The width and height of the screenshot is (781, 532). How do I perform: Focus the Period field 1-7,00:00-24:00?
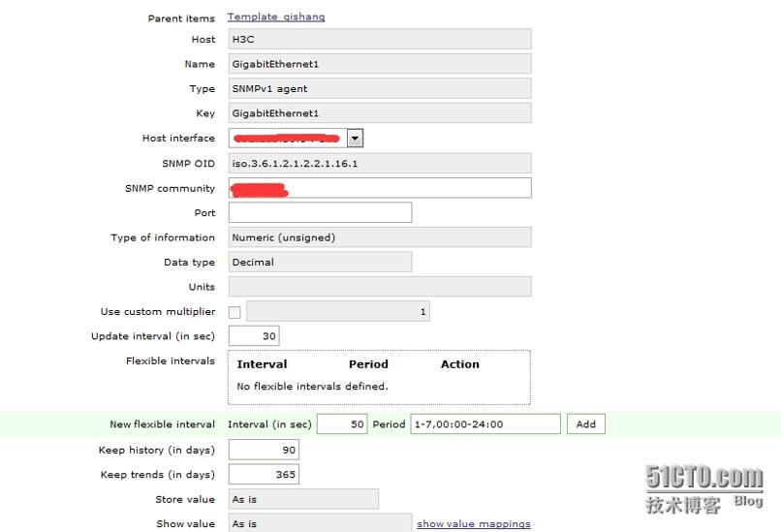(485, 423)
